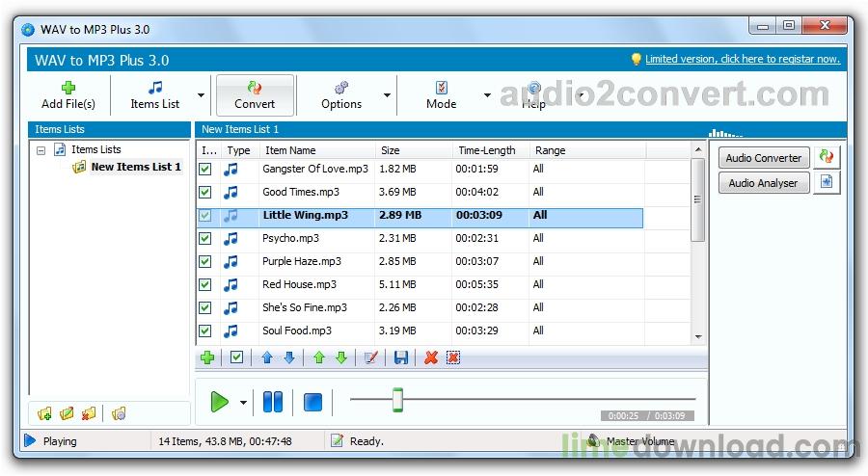
Task: Expand the Mode dropdown arrow
Action: (x=487, y=95)
